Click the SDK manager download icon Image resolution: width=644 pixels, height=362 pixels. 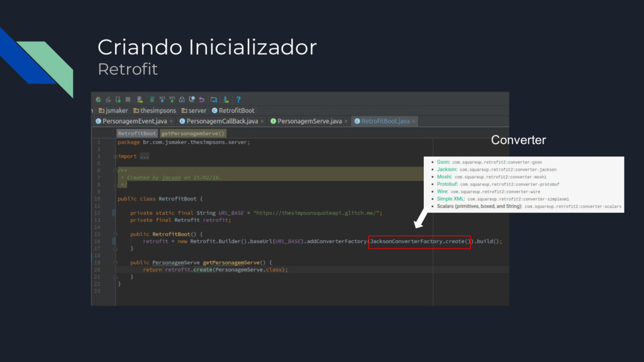coord(226,100)
